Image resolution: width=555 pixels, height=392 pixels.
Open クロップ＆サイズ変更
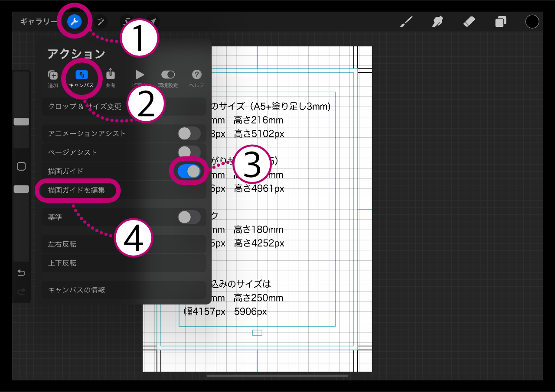tap(124, 107)
